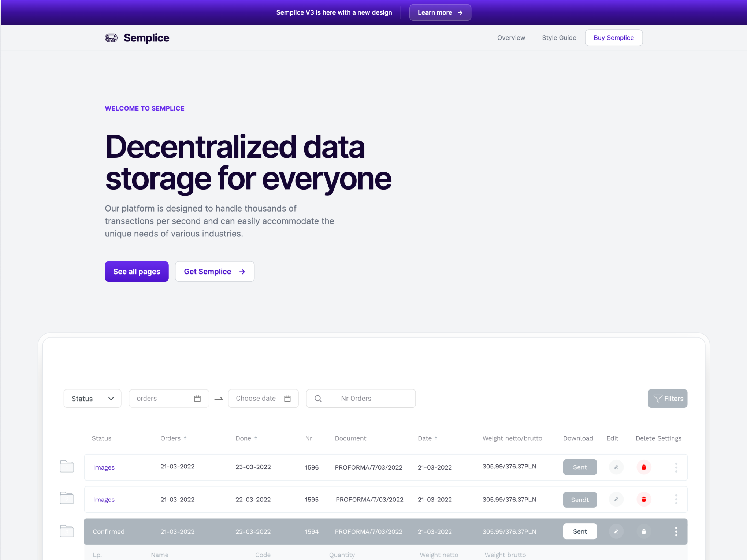Click the Style Guide navigation menu item

pos(560,38)
